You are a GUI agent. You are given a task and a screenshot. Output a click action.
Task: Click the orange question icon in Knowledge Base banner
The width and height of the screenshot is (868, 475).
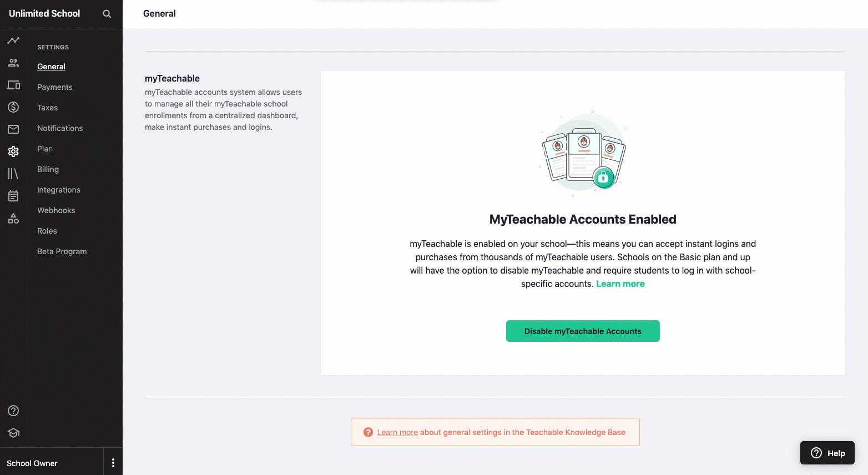(x=368, y=432)
